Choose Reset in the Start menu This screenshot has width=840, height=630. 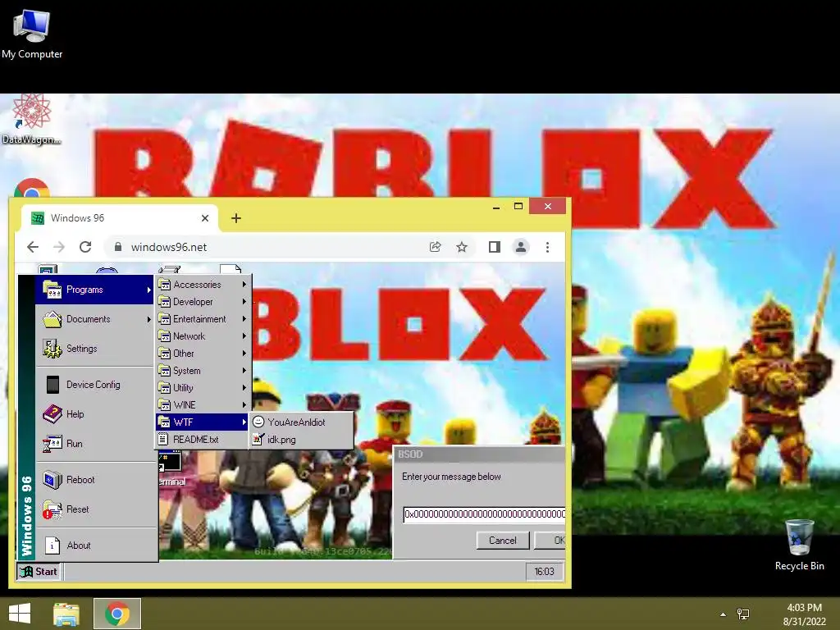95,509
